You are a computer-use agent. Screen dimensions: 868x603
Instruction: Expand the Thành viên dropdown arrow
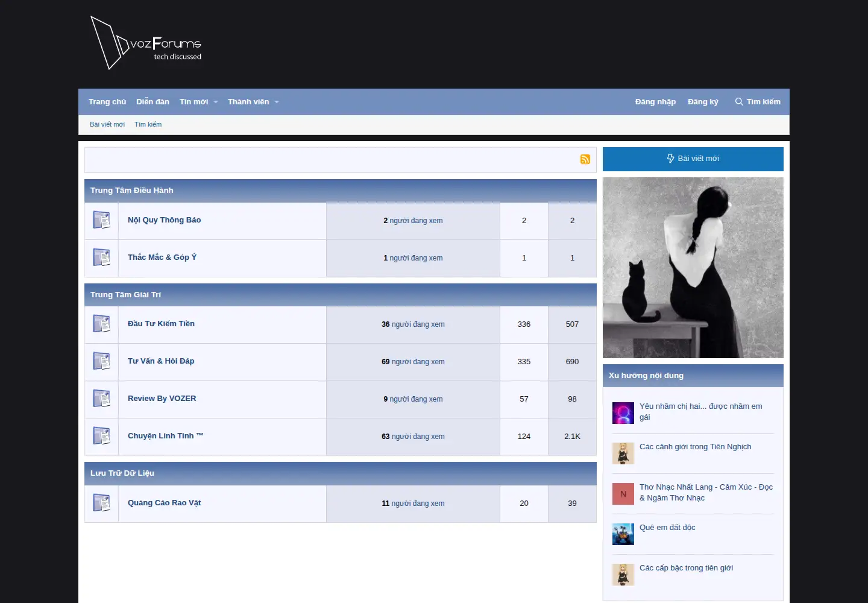(x=277, y=102)
